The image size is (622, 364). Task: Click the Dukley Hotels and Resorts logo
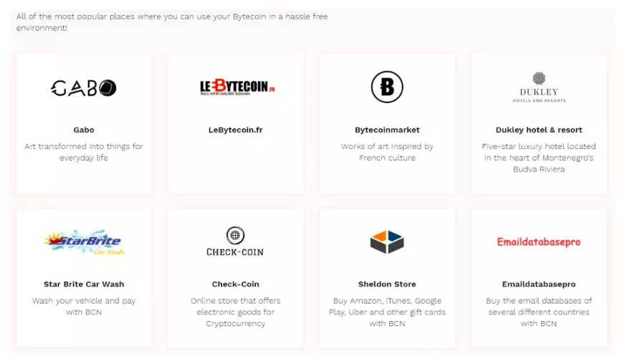coord(539,87)
